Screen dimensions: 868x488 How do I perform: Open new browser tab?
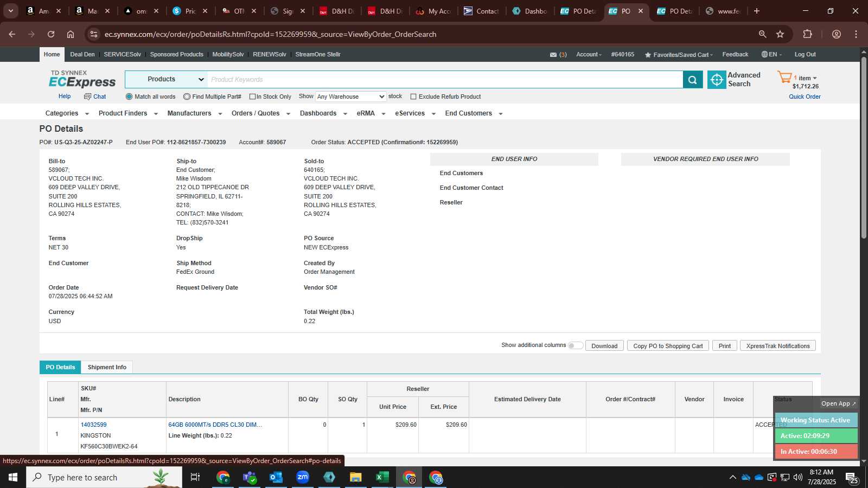pyautogui.click(x=757, y=11)
